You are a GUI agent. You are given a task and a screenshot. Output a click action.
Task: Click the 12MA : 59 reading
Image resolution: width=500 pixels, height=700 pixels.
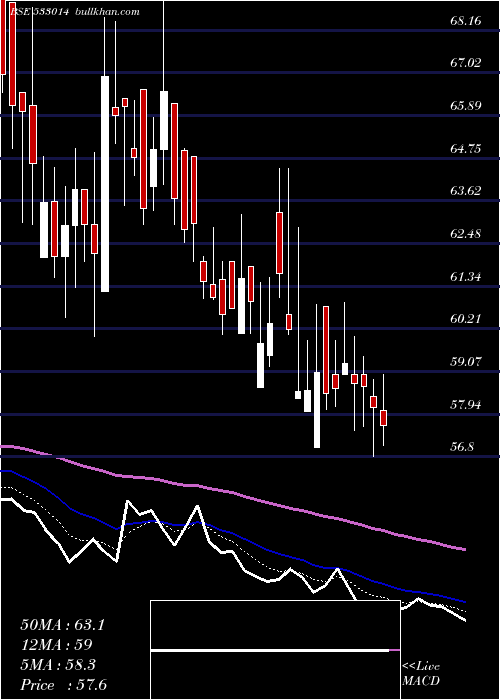[56, 645]
